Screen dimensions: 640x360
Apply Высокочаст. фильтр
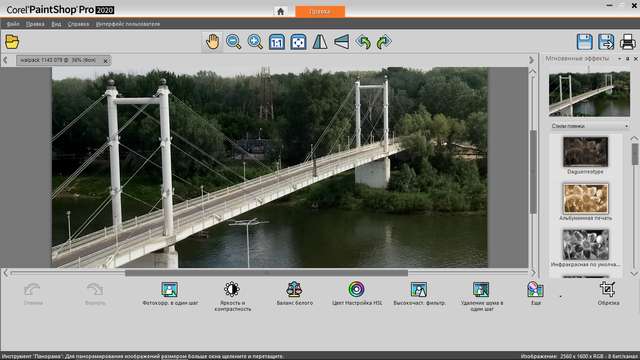[419, 294]
